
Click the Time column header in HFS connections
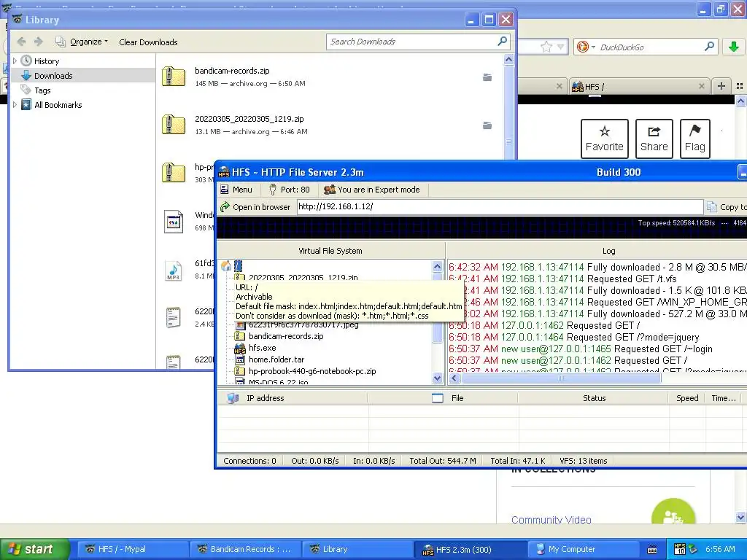[723, 398]
